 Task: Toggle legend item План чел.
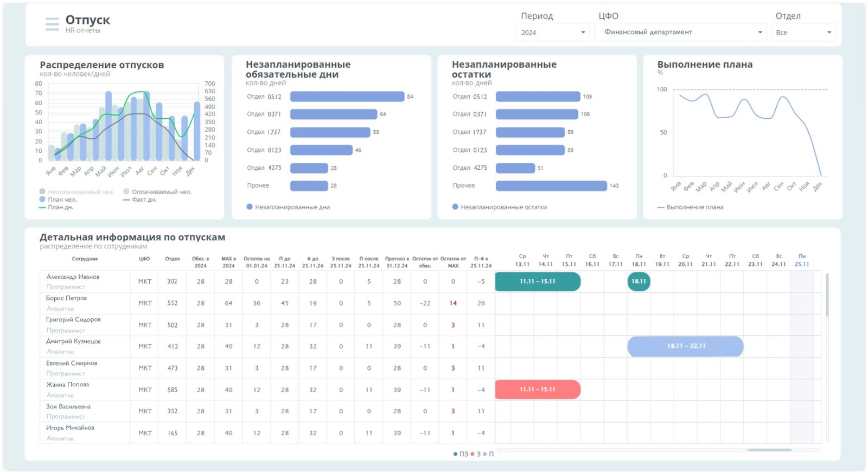coord(58,199)
